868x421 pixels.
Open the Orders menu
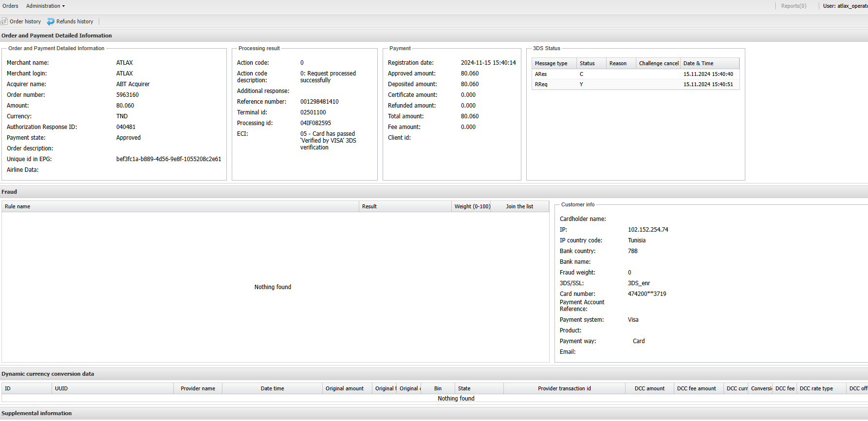10,6
